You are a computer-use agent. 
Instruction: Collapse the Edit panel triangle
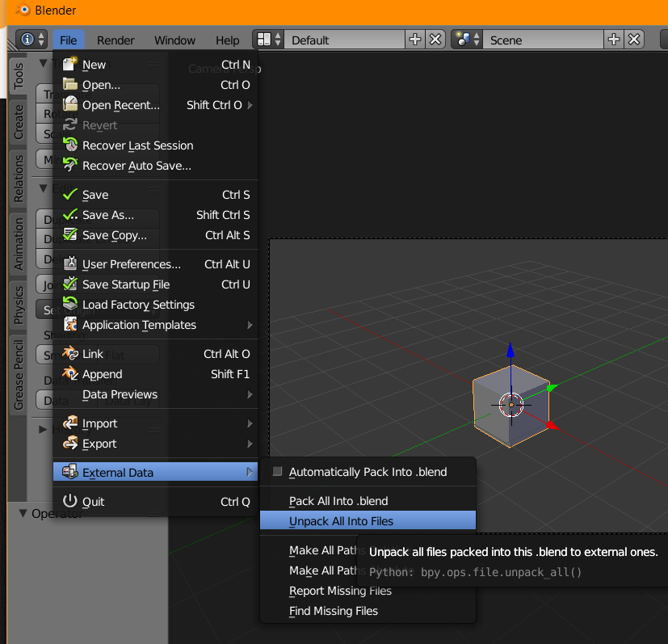click(x=43, y=188)
